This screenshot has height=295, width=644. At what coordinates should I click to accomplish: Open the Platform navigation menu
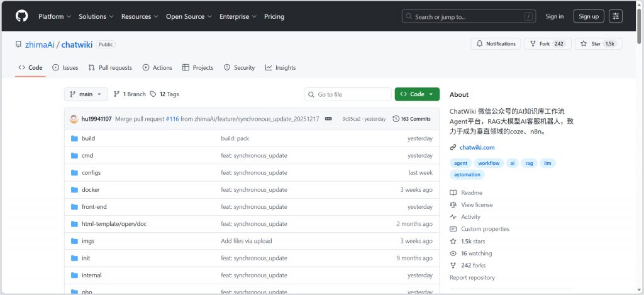[x=54, y=16]
